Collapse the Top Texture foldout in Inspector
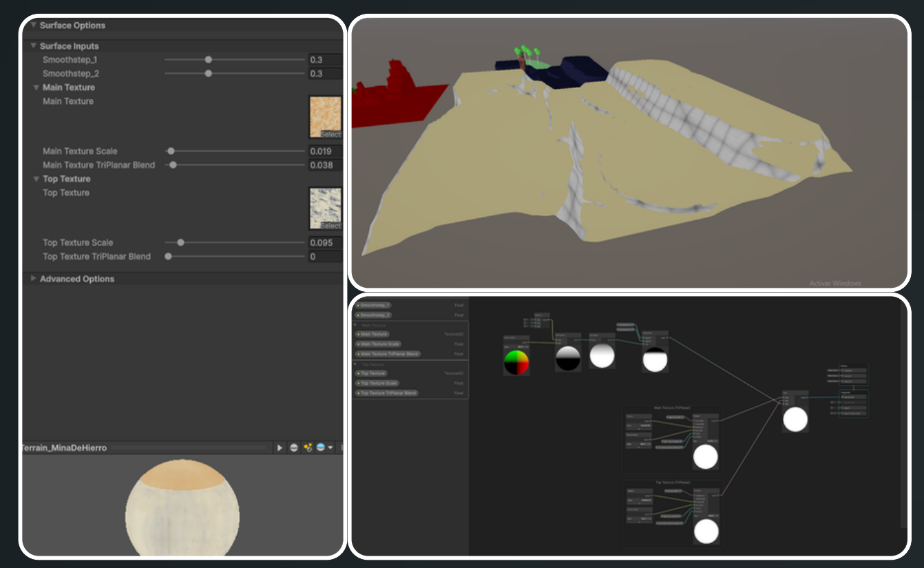The height and width of the screenshot is (568, 924). (36, 179)
